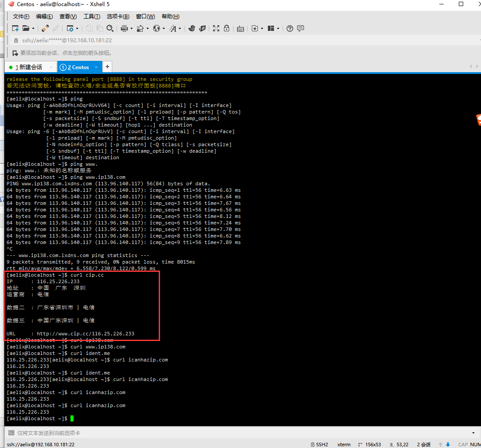This screenshot has width=481, height=448.
Task: Expand the Print dropdown arrow
Action: pyautogui.click(x=131, y=29)
